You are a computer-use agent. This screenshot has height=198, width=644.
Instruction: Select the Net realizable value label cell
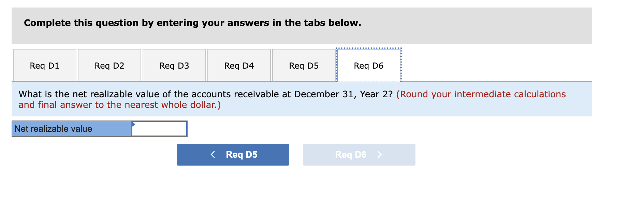pyautogui.click(x=71, y=129)
